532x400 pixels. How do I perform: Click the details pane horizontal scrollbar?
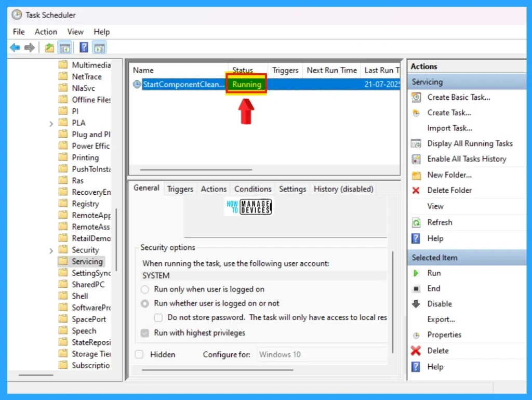click(218, 370)
